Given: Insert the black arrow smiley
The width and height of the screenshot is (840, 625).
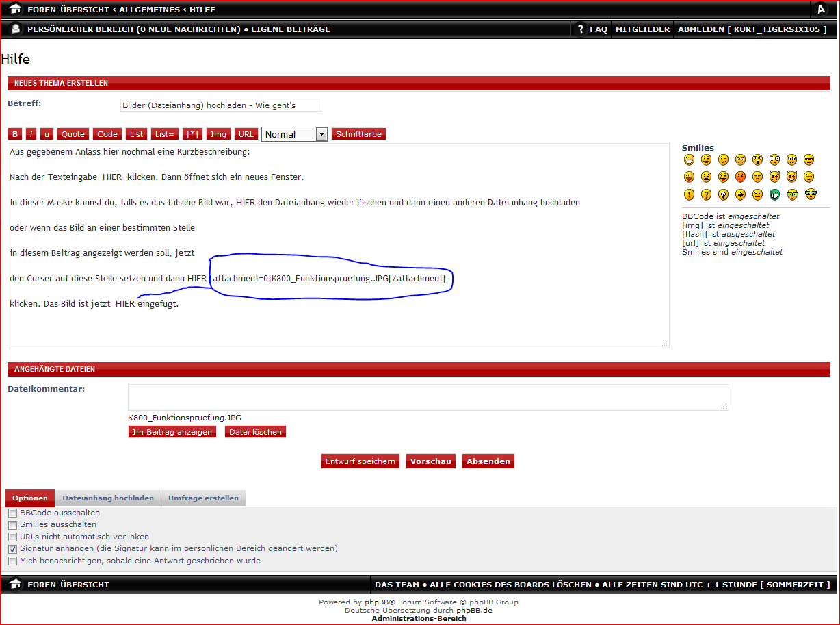Looking at the screenshot, I should pos(740,194).
